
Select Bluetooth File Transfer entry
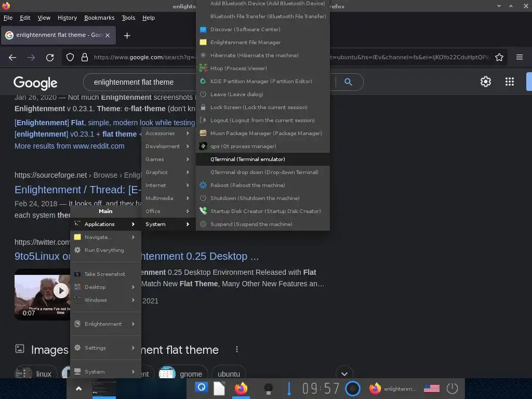pos(262,16)
